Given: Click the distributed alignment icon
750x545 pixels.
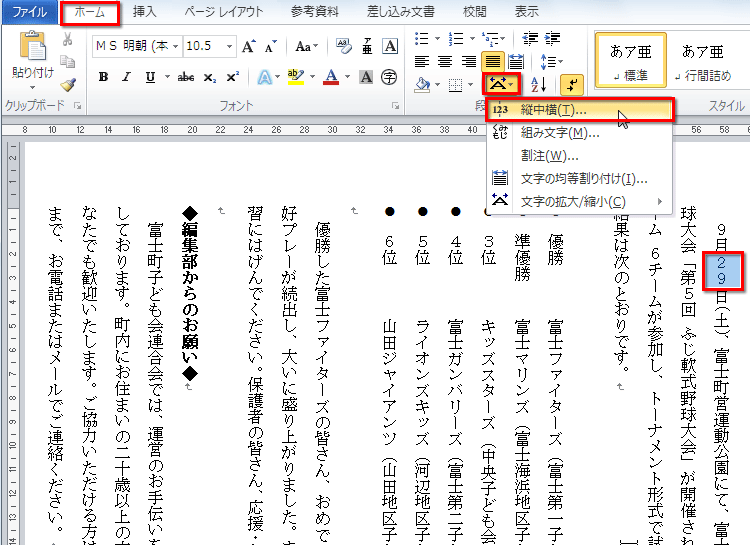Looking at the screenshot, I should (x=516, y=61).
